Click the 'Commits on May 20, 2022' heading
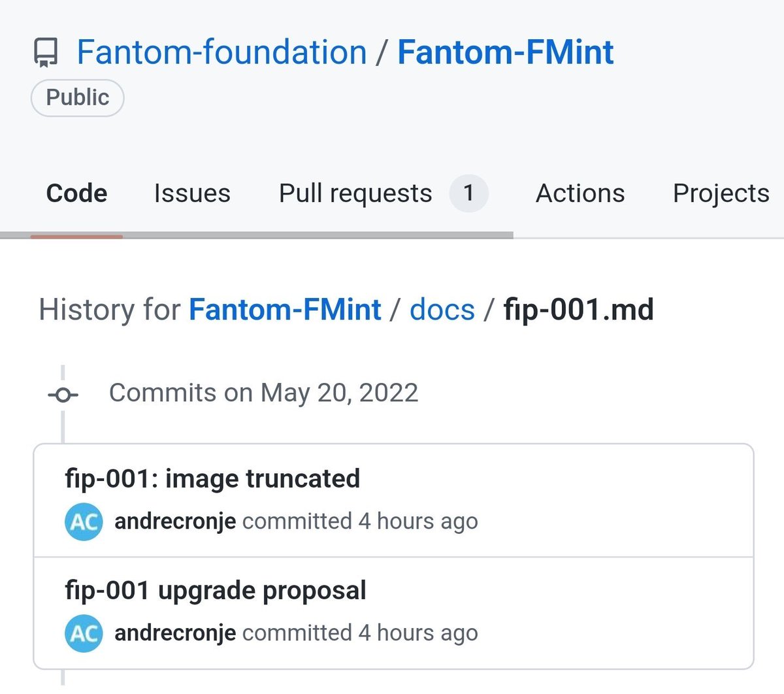 (x=263, y=393)
